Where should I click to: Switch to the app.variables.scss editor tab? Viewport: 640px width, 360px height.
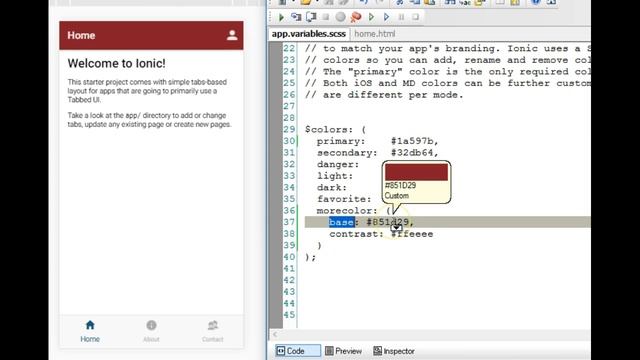tap(309, 34)
